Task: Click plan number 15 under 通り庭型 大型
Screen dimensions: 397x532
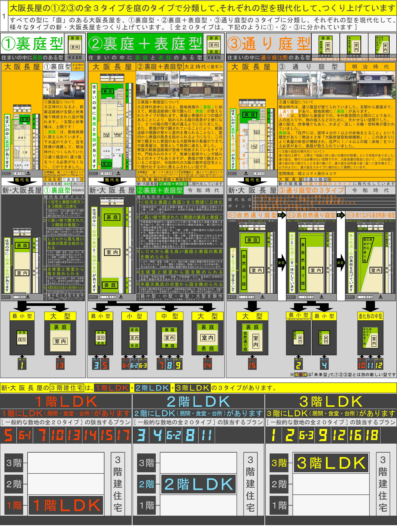Action: tap(252, 366)
